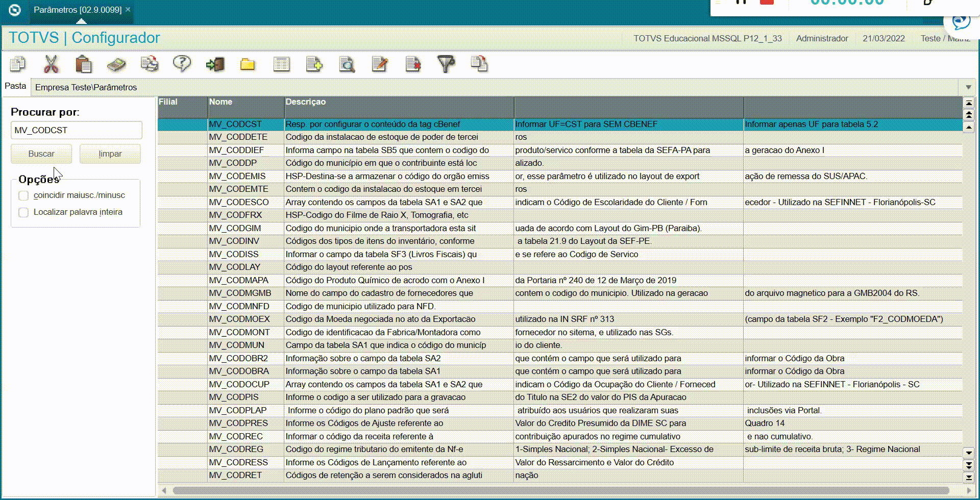The width and height of the screenshot is (980, 500).
Task: Select the MV_CODDP parameter
Action: [560, 163]
